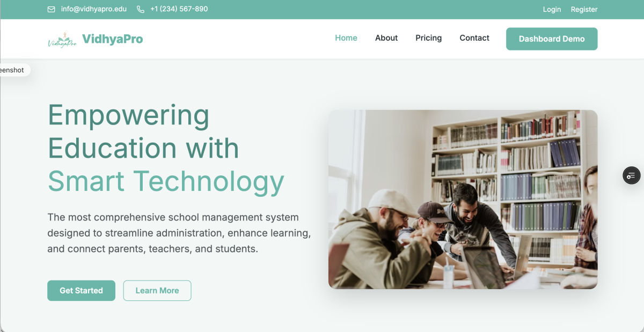
Task: Click the Get Started button
Action: tap(81, 291)
